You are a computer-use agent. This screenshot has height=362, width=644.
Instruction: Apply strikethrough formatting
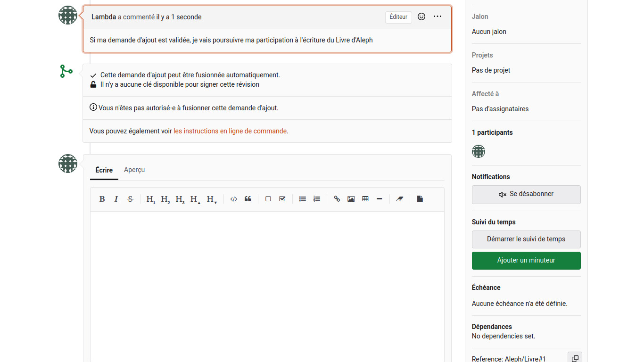coord(131,199)
